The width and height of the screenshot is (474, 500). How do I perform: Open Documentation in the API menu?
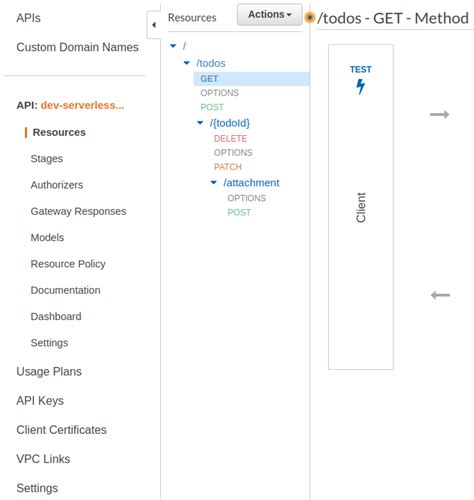(65, 290)
